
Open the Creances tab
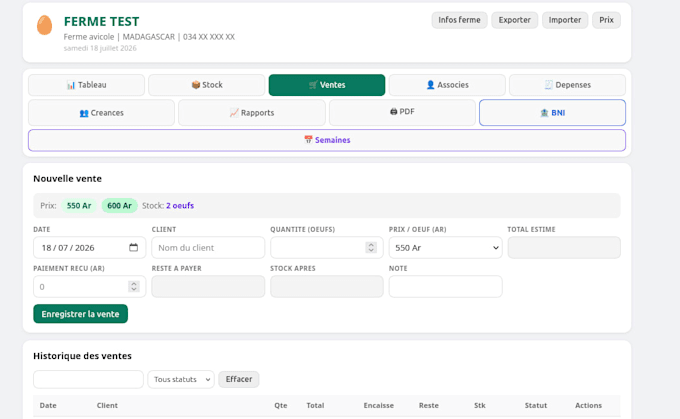pyautogui.click(x=101, y=113)
